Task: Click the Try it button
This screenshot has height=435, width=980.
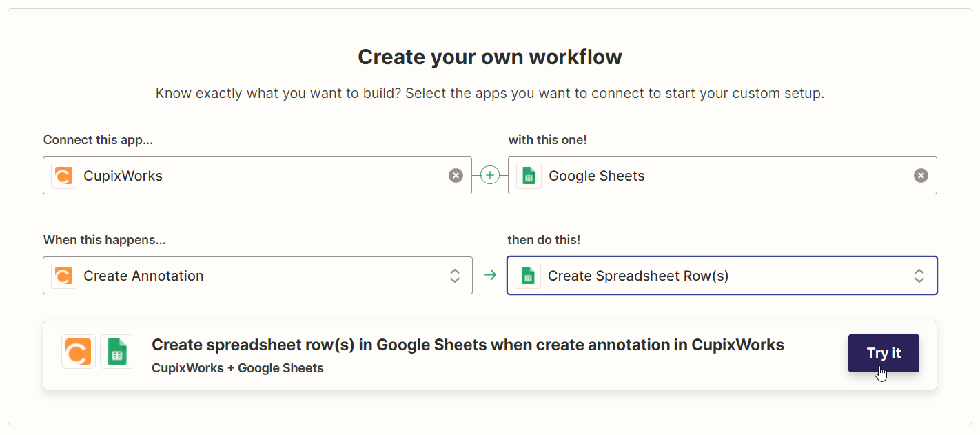Action: click(x=884, y=353)
